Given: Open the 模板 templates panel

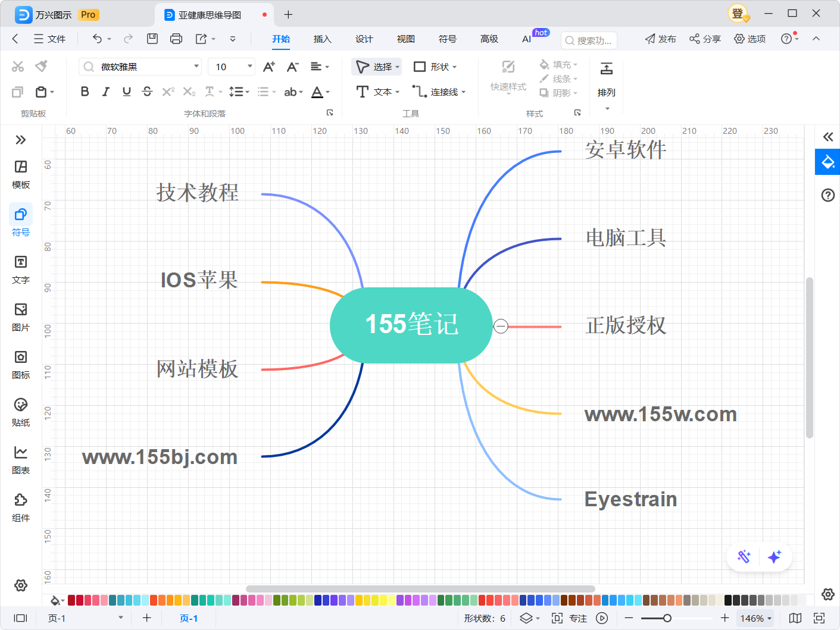Looking at the screenshot, I should tap(21, 174).
